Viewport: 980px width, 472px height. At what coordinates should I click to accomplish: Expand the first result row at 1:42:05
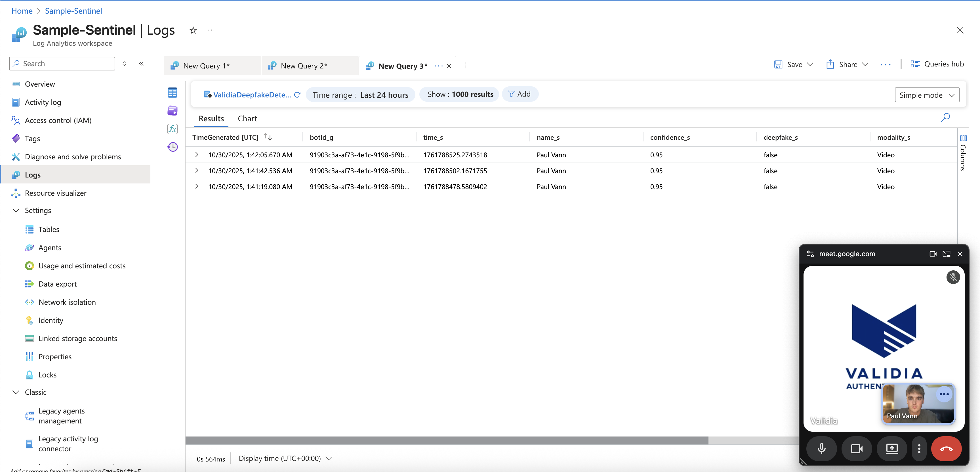[x=197, y=154]
